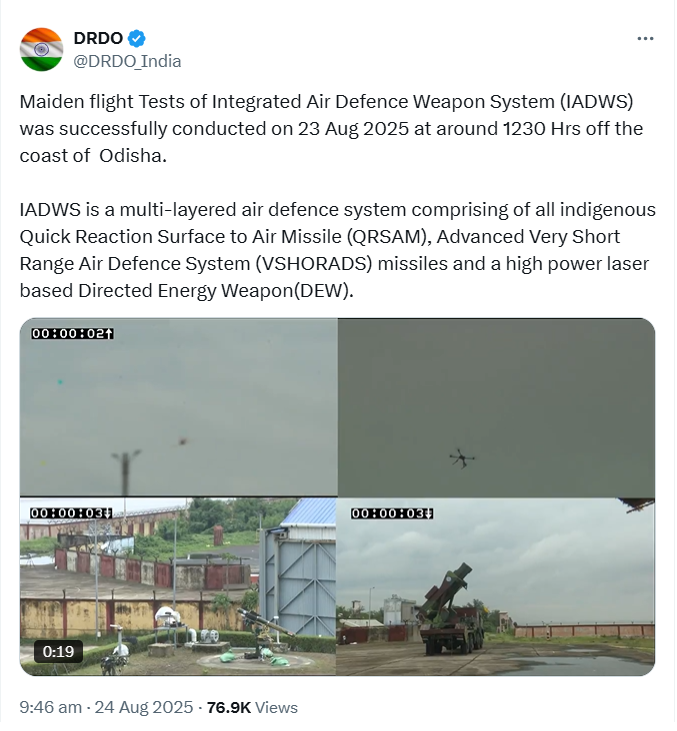
Task: Click the first paragraph about maiden flight tests
Action: point(332,129)
